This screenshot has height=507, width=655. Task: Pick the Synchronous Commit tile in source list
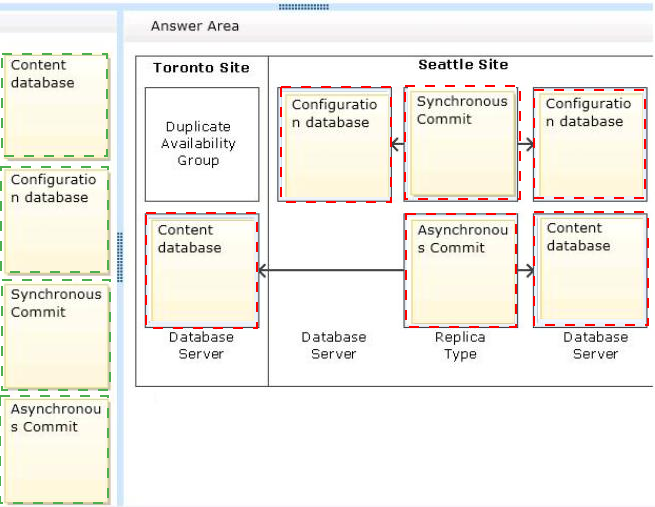click(x=56, y=335)
